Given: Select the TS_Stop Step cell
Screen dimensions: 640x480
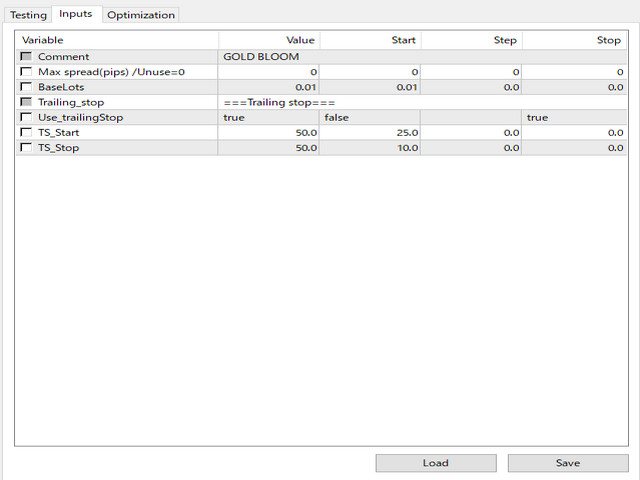Looking at the screenshot, I should coord(471,148).
